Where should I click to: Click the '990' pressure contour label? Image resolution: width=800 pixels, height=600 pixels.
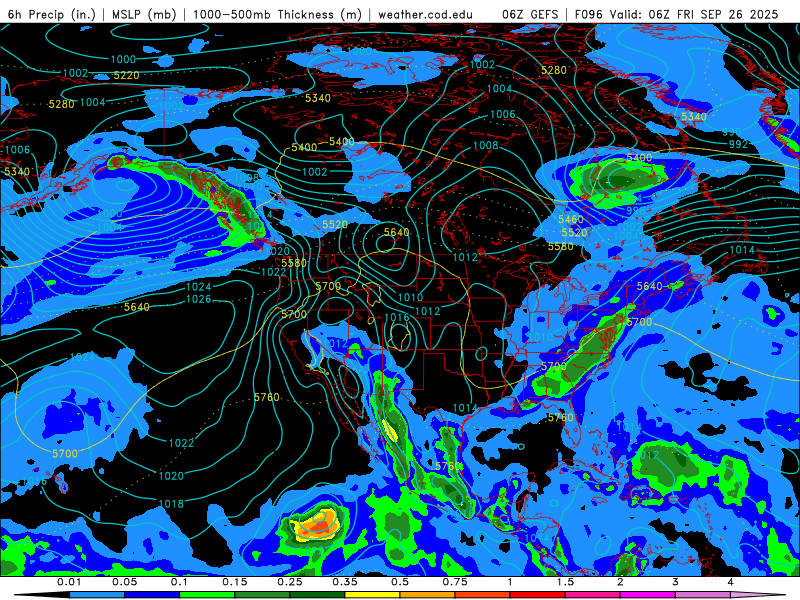pyautogui.click(x=731, y=133)
